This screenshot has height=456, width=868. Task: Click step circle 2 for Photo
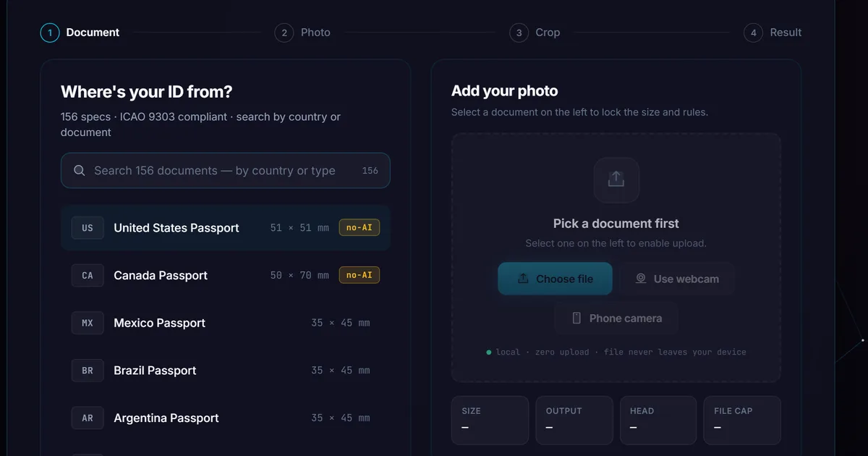[x=284, y=33]
